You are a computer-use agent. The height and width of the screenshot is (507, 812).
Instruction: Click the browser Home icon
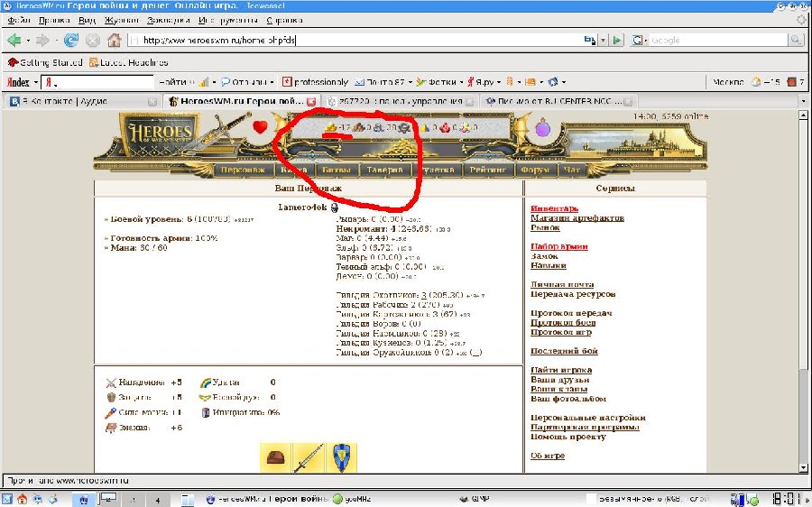114,41
